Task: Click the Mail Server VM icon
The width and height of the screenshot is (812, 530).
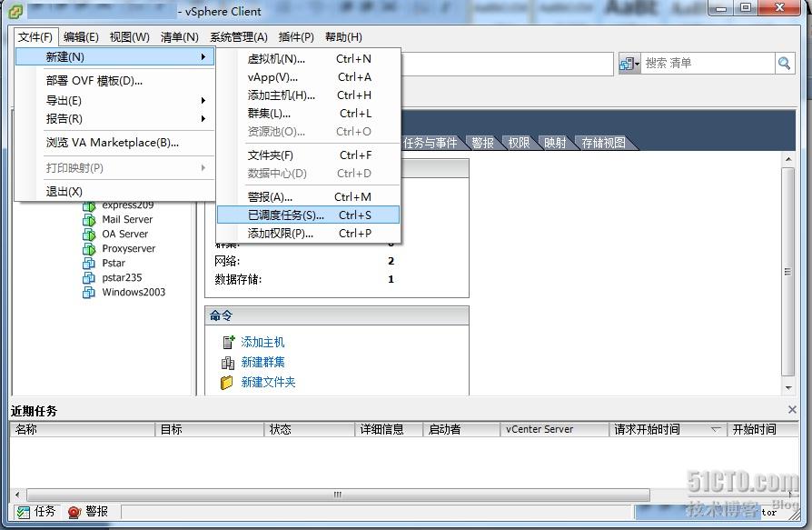Action: (89, 220)
